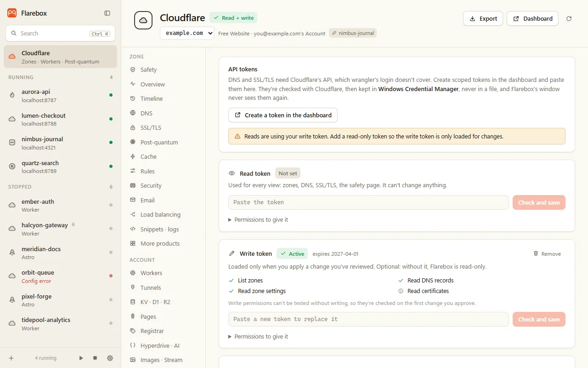Navigate to Tunnels
Viewport: 588px width, 368px height.
tap(163, 287)
